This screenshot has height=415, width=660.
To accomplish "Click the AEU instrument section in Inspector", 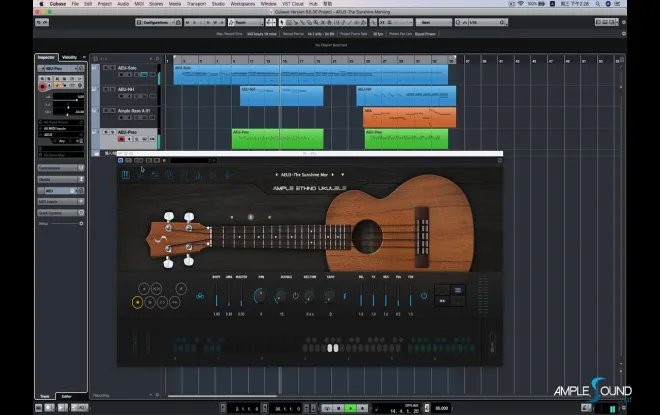I will coord(61,191).
